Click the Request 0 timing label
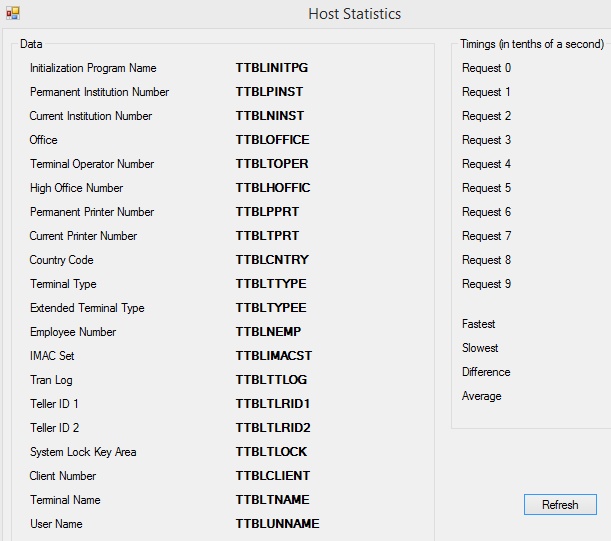The width and height of the screenshot is (611, 541). click(486, 68)
